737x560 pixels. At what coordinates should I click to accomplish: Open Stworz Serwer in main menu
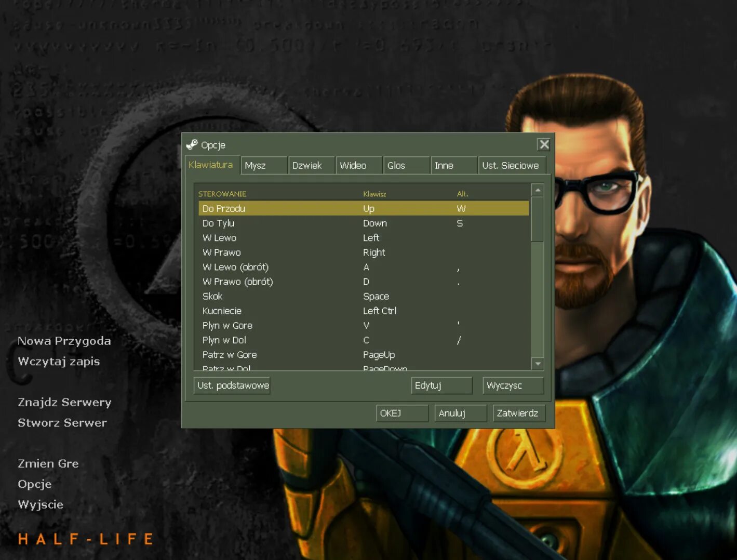coord(62,423)
